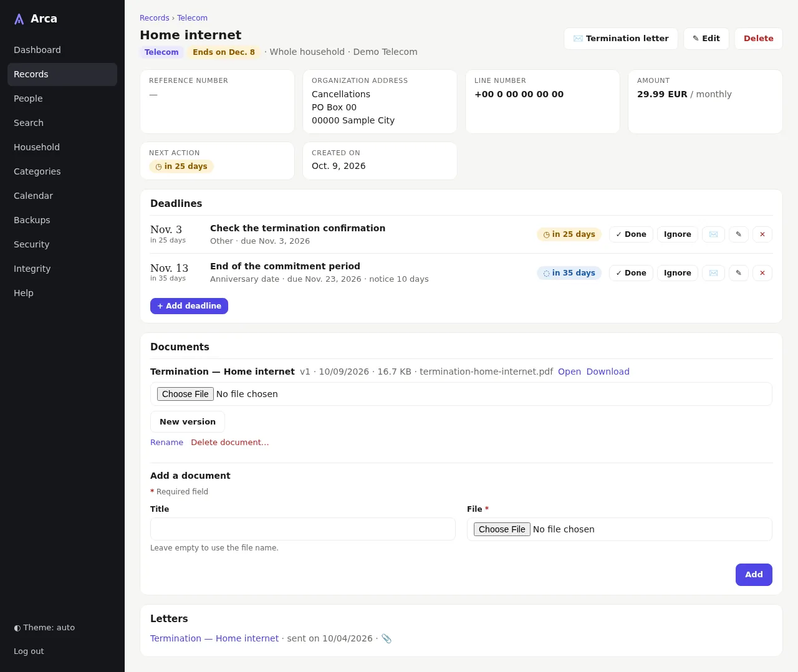Click Delete document… link
The image size is (798, 672).
pyautogui.click(x=230, y=442)
